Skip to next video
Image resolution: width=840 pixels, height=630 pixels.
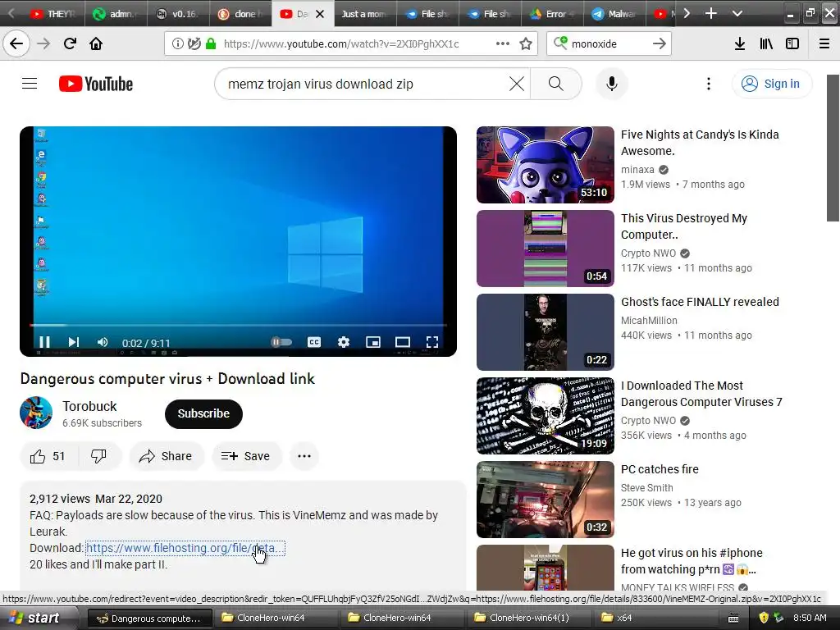(73, 342)
